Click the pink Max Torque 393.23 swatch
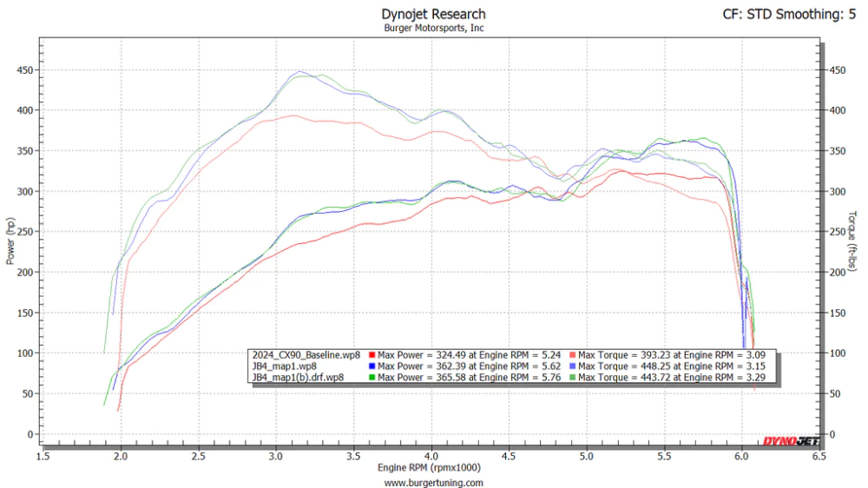 pyautogui.click(x=572, y=355)
